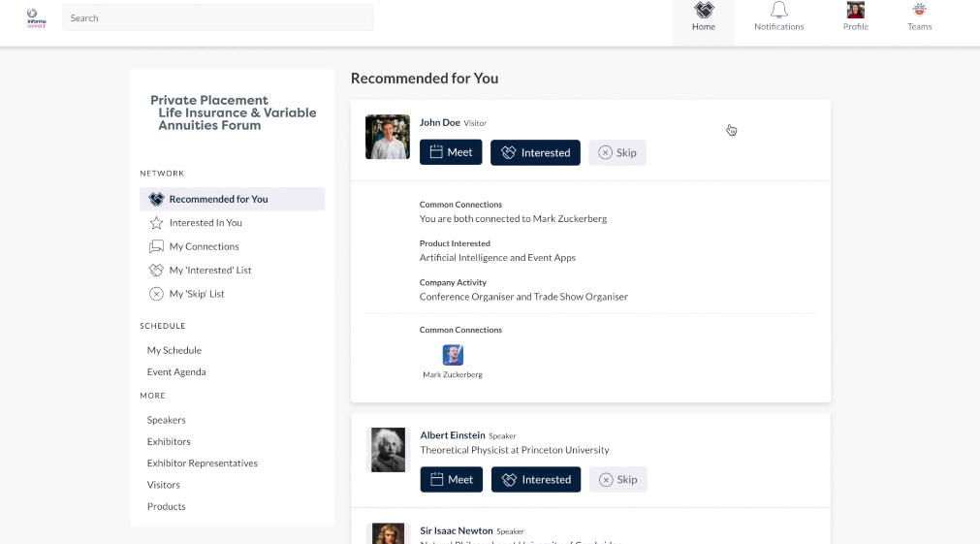Image resolution: width=980 pixels, height=544 pixels.
Task: Open My 'Interested' List in sidebar
Action: (209, 271)
